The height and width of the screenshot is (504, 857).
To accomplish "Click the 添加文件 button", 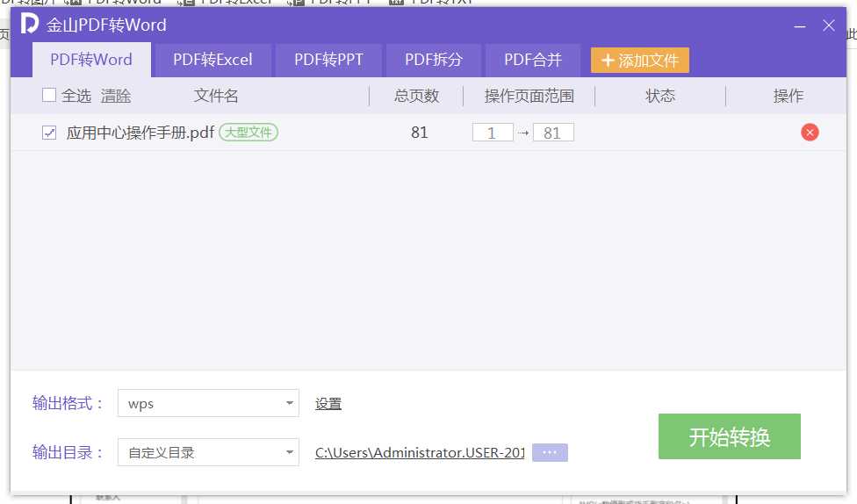I will pyautogui.click(x=640, y=61).
